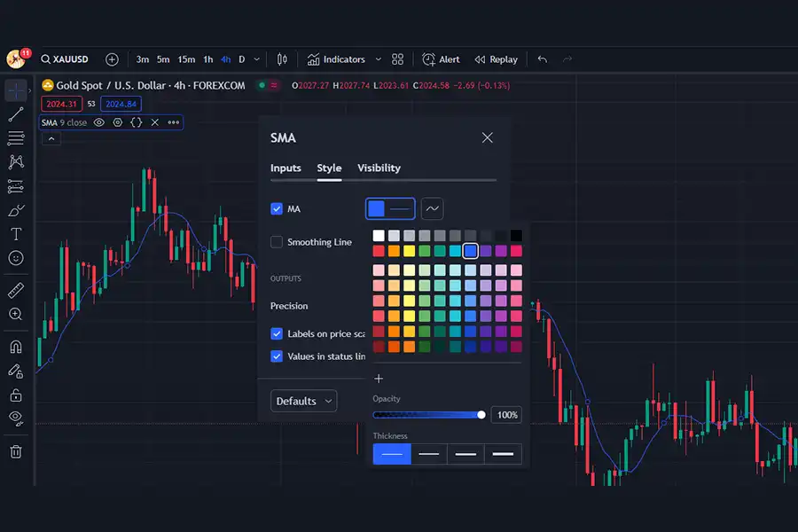
Task: Select the crosshair cursor tool
Action: coord(16,90)
